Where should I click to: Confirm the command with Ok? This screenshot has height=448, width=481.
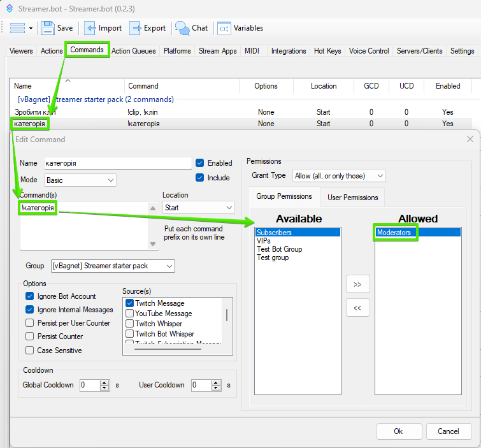(x=399, y=431)
